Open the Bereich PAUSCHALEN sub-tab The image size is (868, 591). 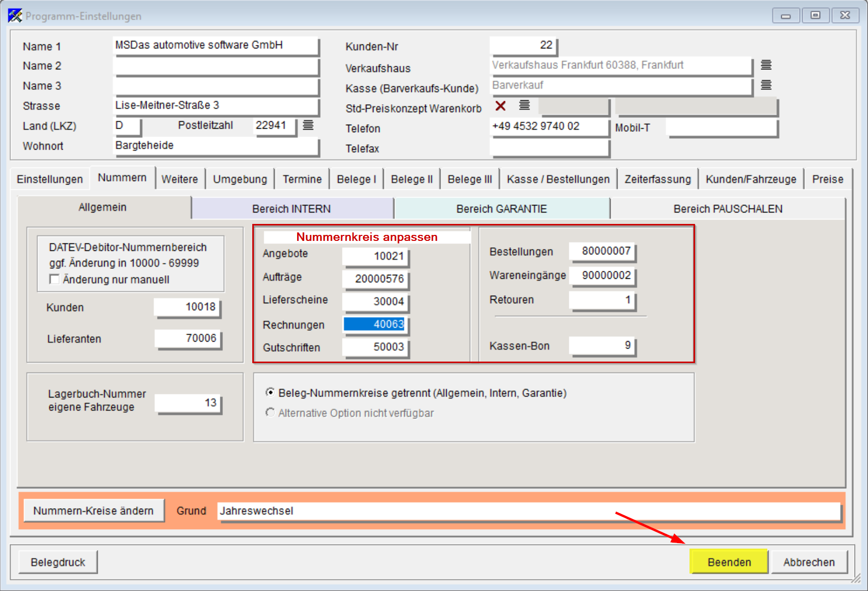728,209
